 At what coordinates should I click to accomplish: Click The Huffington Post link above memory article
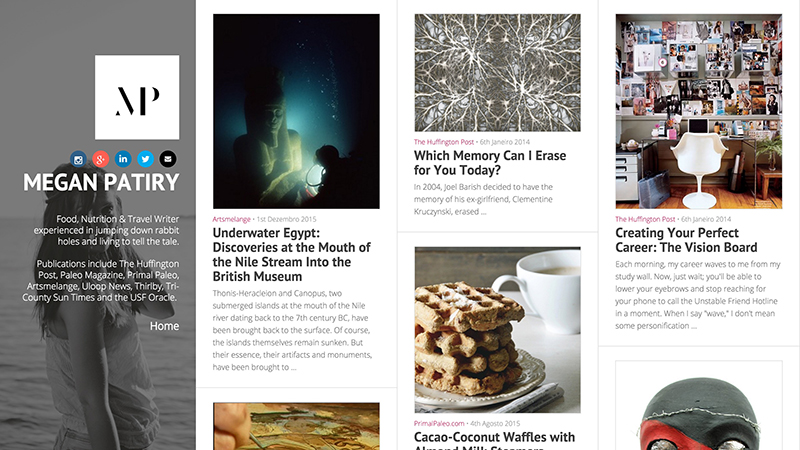coord(444,142)
